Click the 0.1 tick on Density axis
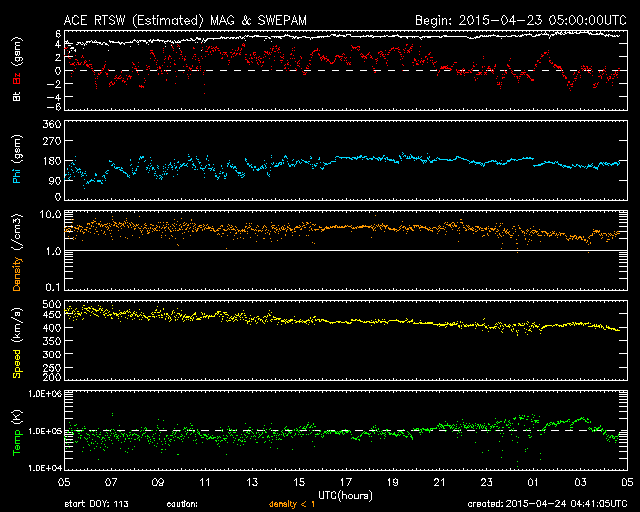The image size is (640, 512). coord(52,288)
